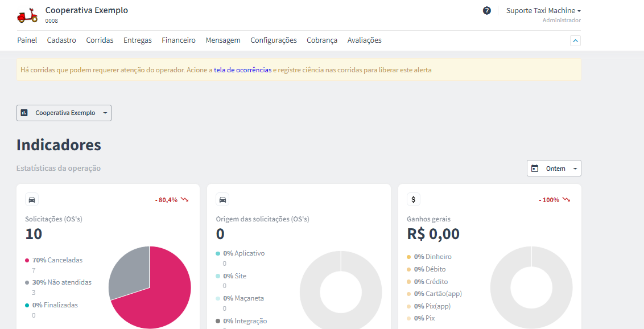Expand the Cooperativa Exemplo selector dropdown

pyautogui.click(x=64, y=113)
